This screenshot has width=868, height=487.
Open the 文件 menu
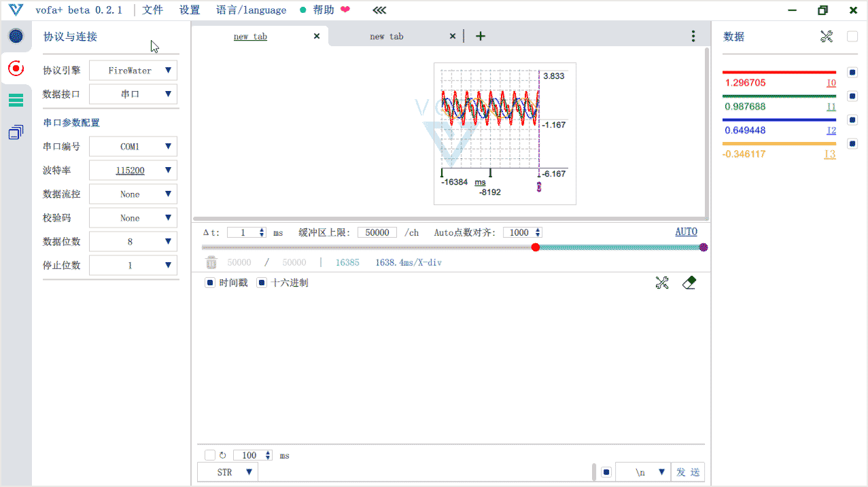coord(152,10)
